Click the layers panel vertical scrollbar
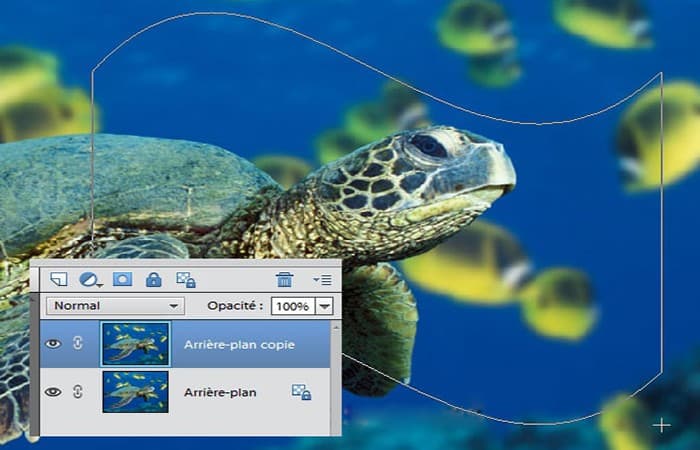The image size is (700, 450). 336,377
